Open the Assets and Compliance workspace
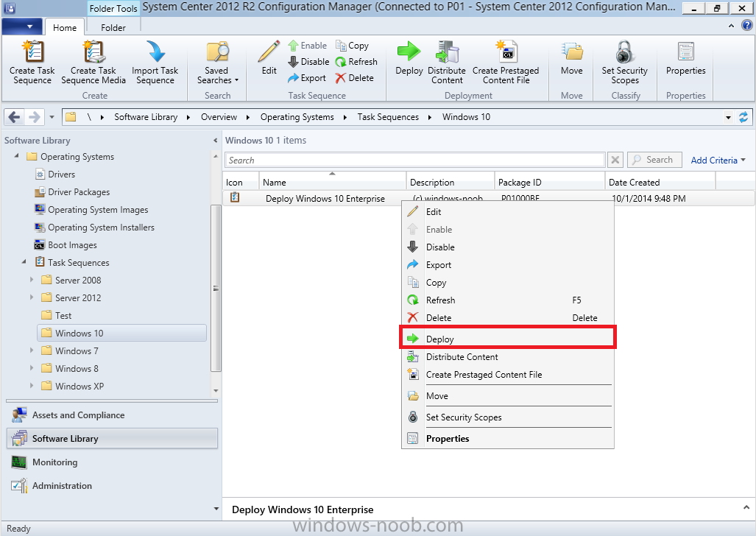The width and height of the screenshot is (756, 536). point(112,415)
